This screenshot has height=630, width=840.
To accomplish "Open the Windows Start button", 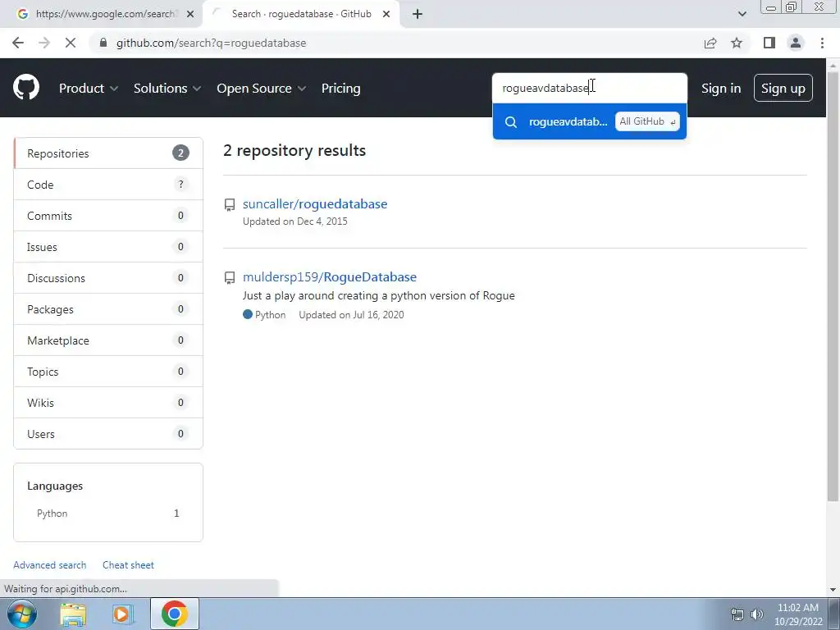I will tap(22, 614).
